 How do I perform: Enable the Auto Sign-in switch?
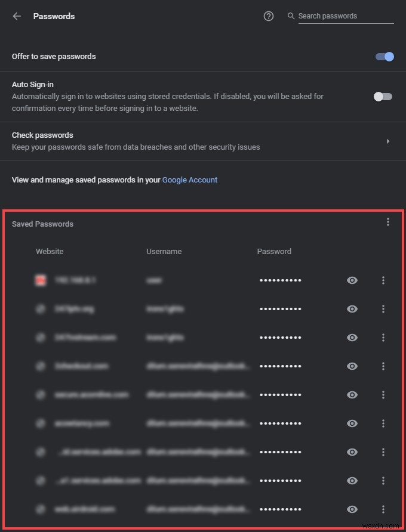point(383,97)
